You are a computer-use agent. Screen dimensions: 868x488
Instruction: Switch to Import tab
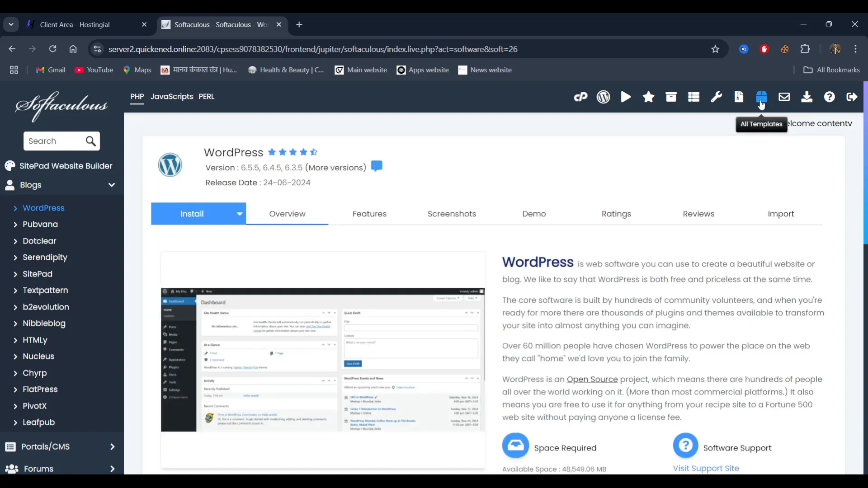[781, 214]
